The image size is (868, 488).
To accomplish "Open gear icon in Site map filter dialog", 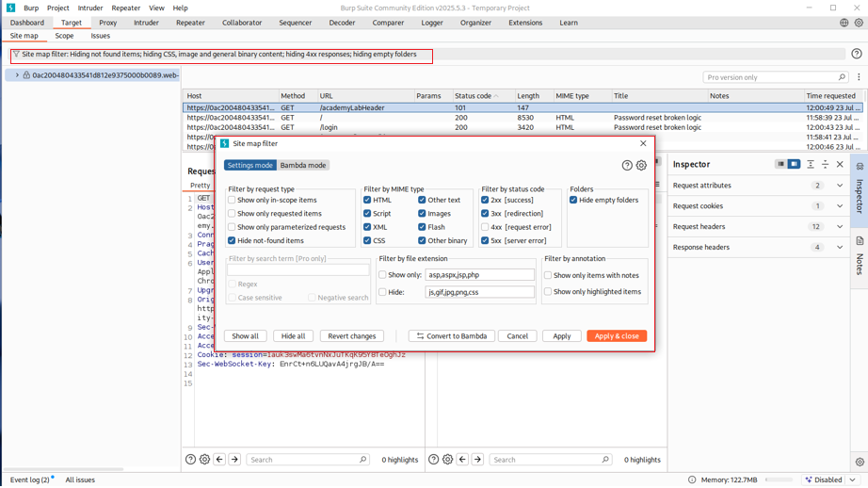I will click(x=641, y=165).
